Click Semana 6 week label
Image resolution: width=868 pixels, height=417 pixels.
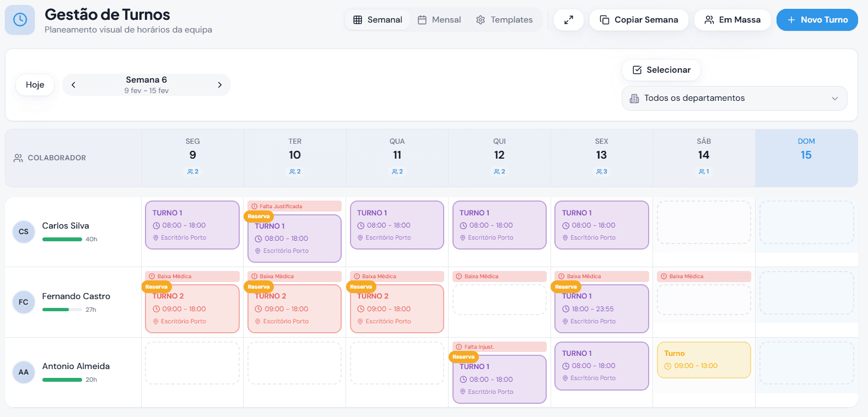(147, 80)
